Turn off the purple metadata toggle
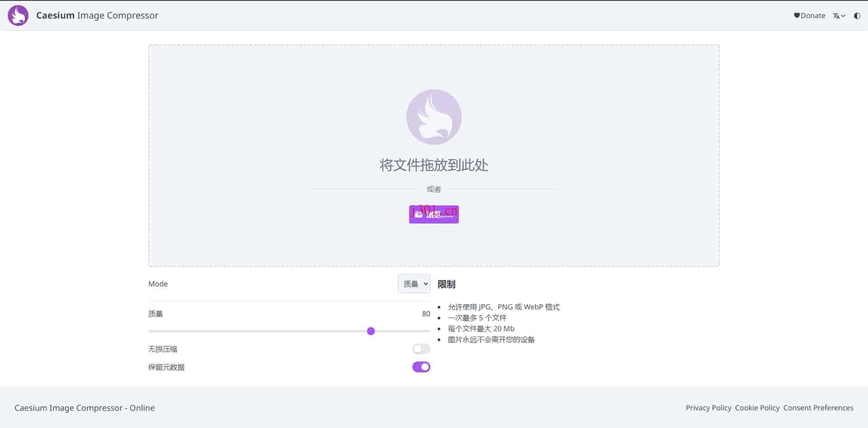This screenshot has width=868, height=428. pyautogui.click(x=420, y=367)
